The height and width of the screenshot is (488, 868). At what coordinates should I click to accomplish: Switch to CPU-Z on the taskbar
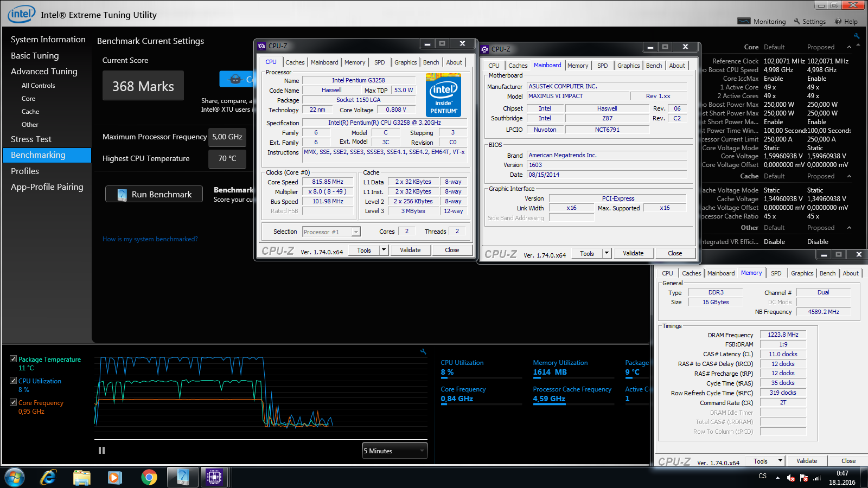coord(214,477)
